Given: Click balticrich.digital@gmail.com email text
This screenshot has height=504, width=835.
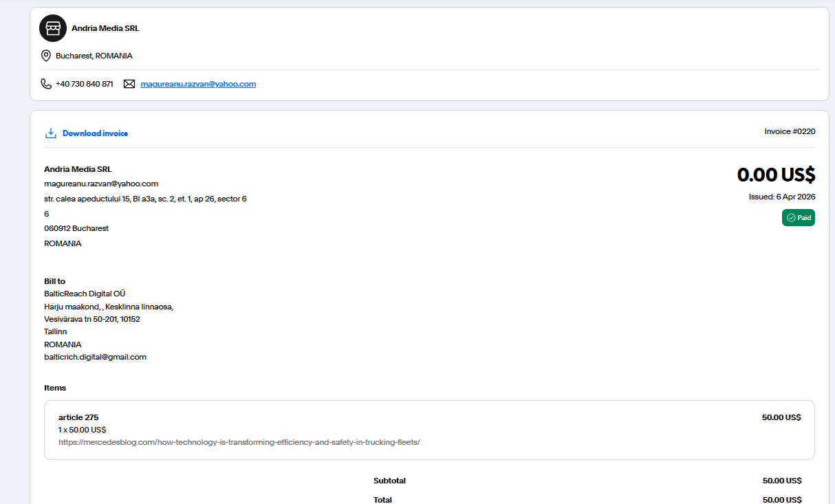Looking at the screenshot, I should coord(95,357).
